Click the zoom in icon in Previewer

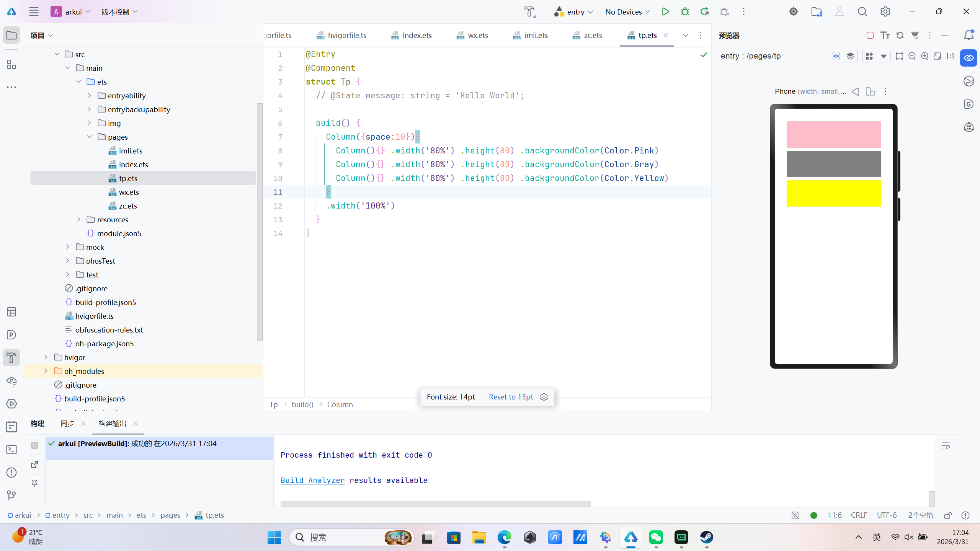click(x=924, y=56)
